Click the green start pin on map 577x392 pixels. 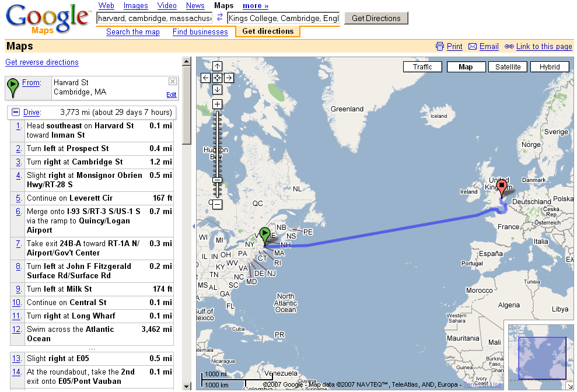(265, 236)
